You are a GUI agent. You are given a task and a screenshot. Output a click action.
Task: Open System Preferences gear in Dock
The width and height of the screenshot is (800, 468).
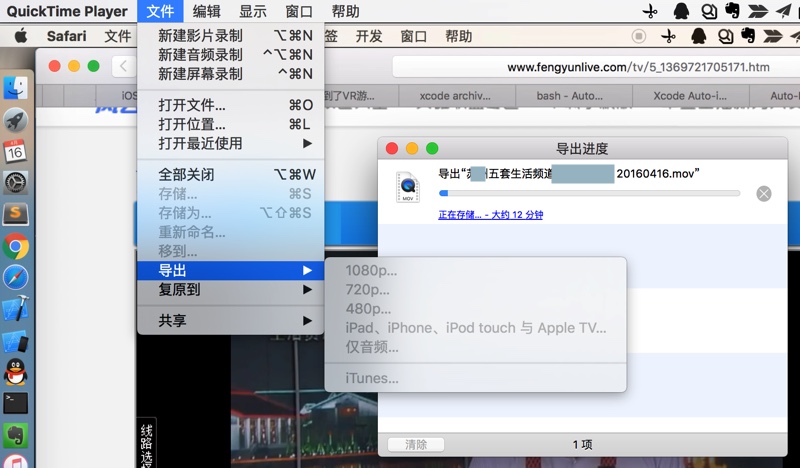[x=15, y=183]
